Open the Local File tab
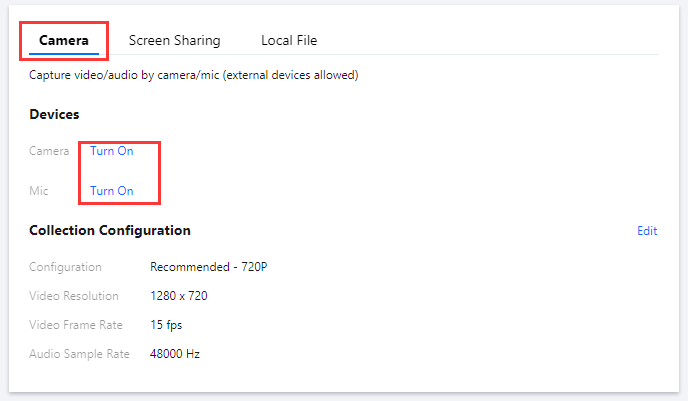 coord(289,40)
